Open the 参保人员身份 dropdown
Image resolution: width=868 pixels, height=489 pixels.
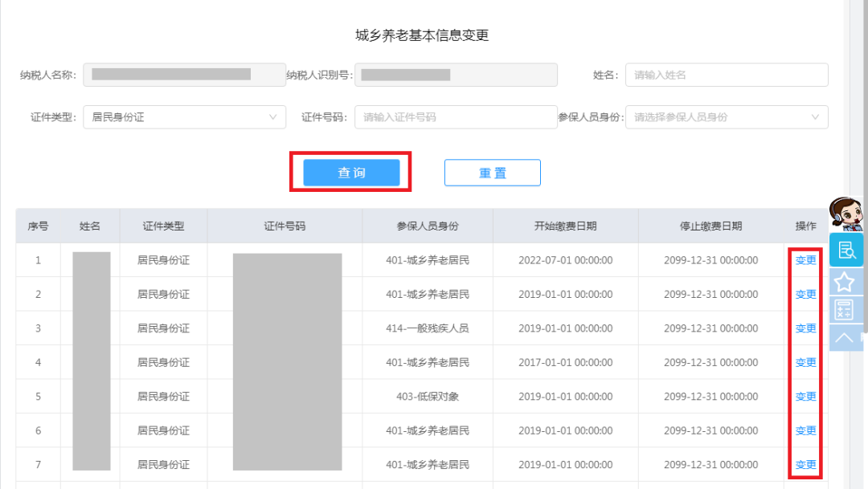coord(727,117)
